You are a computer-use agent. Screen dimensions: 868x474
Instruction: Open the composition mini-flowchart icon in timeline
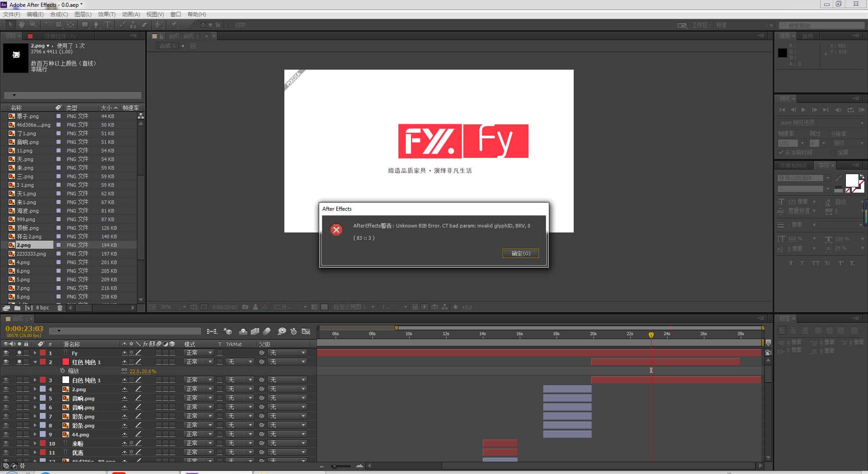[212, 332]
